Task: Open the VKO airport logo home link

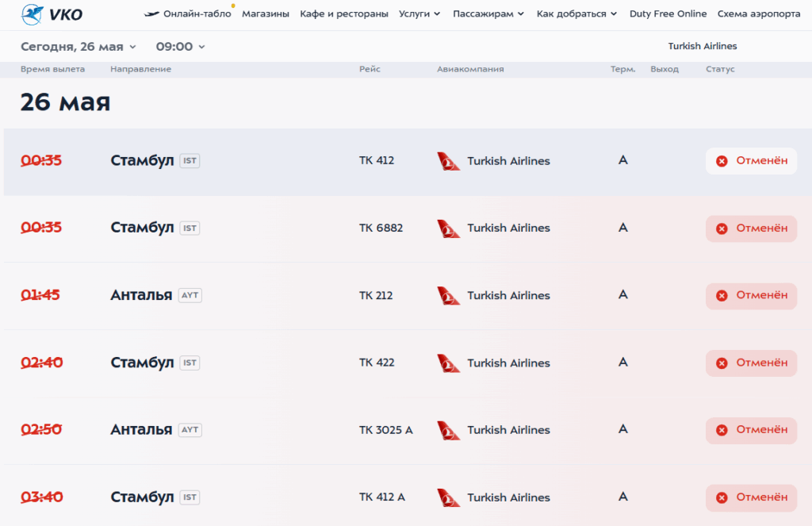Action: click(x=52, y=14)
